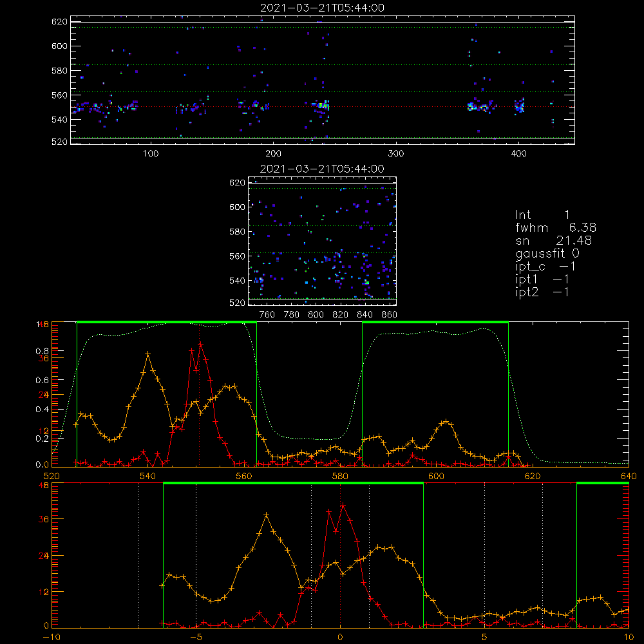Select the 'gaussfit 0' readout line

547,254
